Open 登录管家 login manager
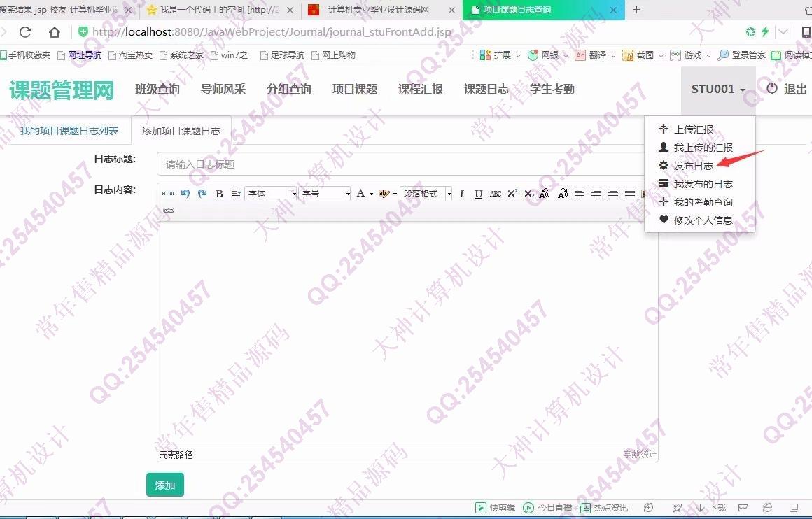Viewport: 812px width, 519px height. pyautogui.click(x=741, y=55)
